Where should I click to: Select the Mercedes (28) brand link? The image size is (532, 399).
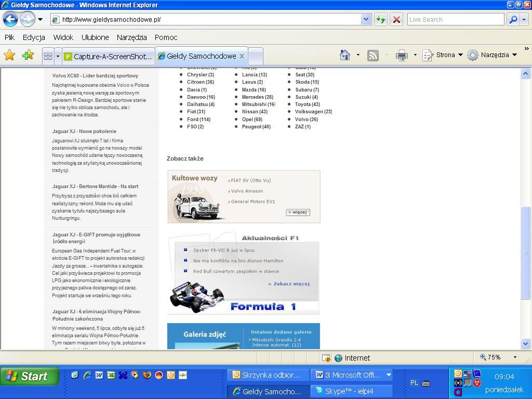pos(258,97)
